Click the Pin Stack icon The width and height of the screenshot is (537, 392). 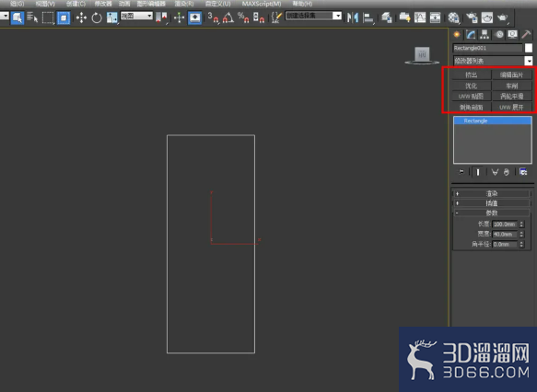[461, 172]
